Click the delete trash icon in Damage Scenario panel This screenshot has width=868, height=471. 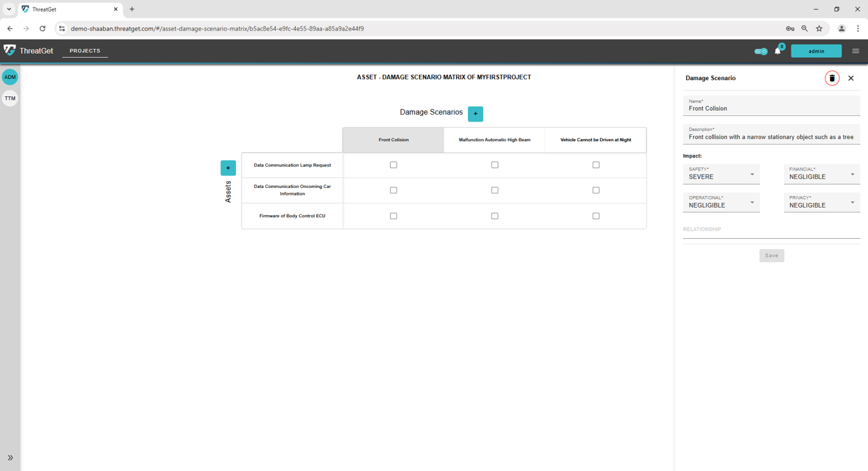pyautogui.click(x=832, y=78)
